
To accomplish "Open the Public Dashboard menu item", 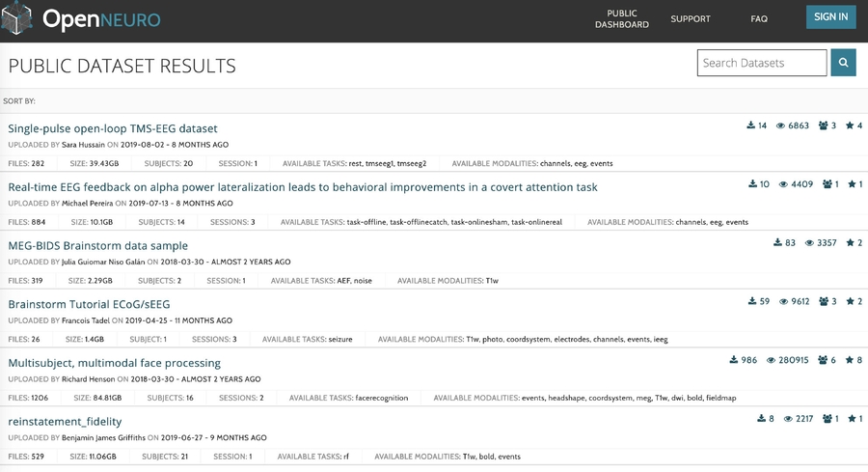I will pyautogui.click(x=621, y=18).
